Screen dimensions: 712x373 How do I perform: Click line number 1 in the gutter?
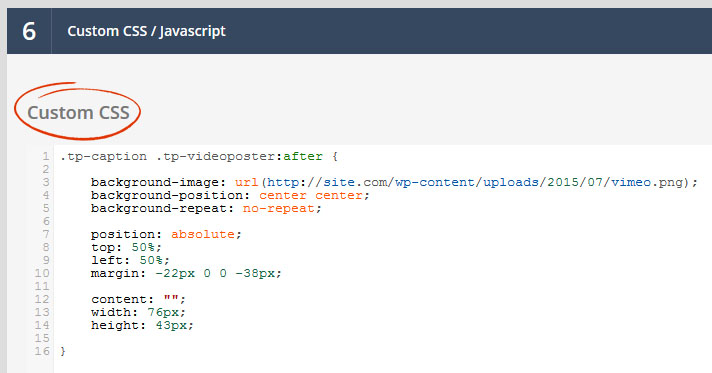[45, 156]
